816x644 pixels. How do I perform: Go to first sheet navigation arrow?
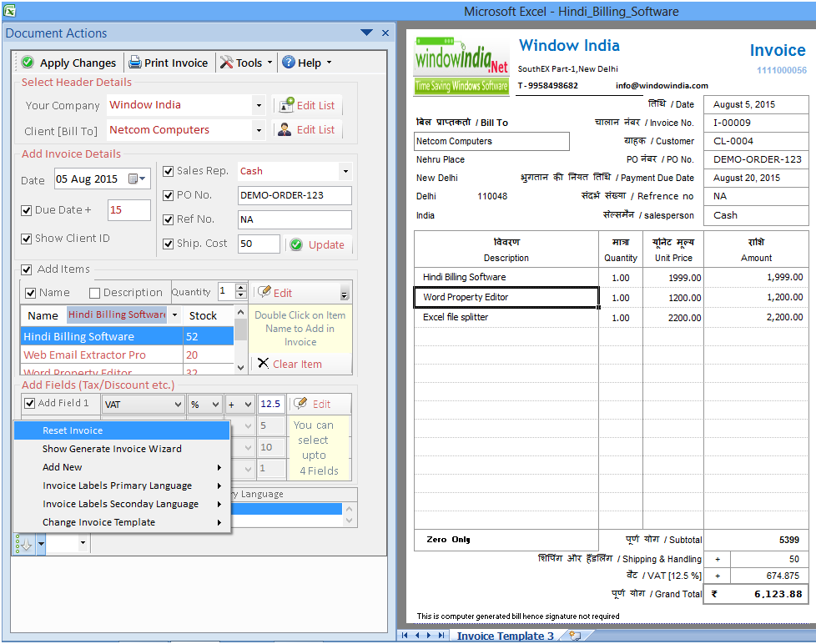(x=405, y=635)
